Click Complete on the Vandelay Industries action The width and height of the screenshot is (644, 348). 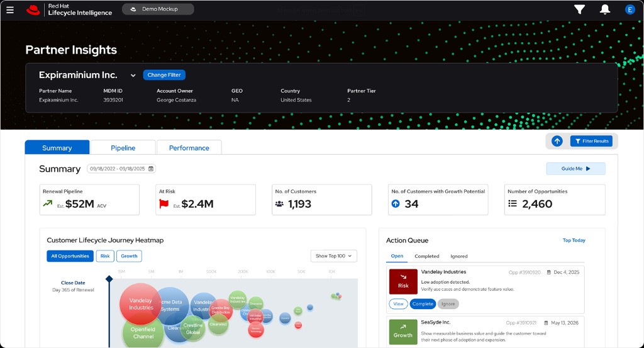click(x=423, y=304)
